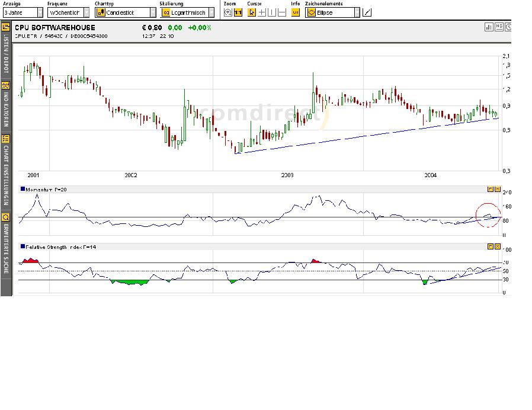Reset zoom with the 1:1 icon
Viewport: 532px width, 410px height.
(238, 12)
